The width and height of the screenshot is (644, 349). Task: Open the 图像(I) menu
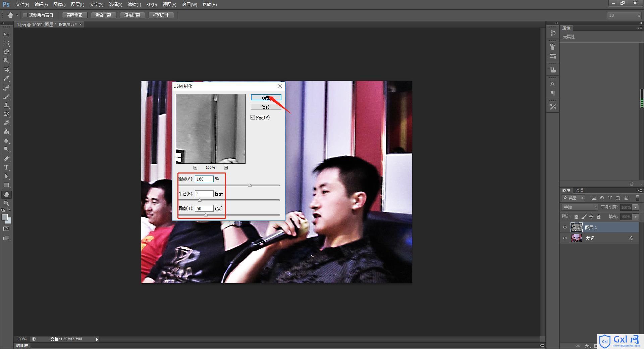coord(59,4)
